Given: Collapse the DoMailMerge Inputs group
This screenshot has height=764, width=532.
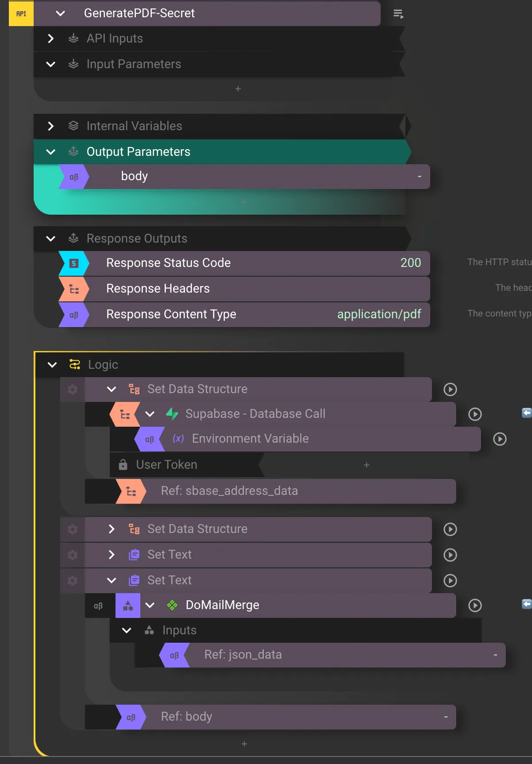Looking at the screenshot, I should tap(127, 630).
